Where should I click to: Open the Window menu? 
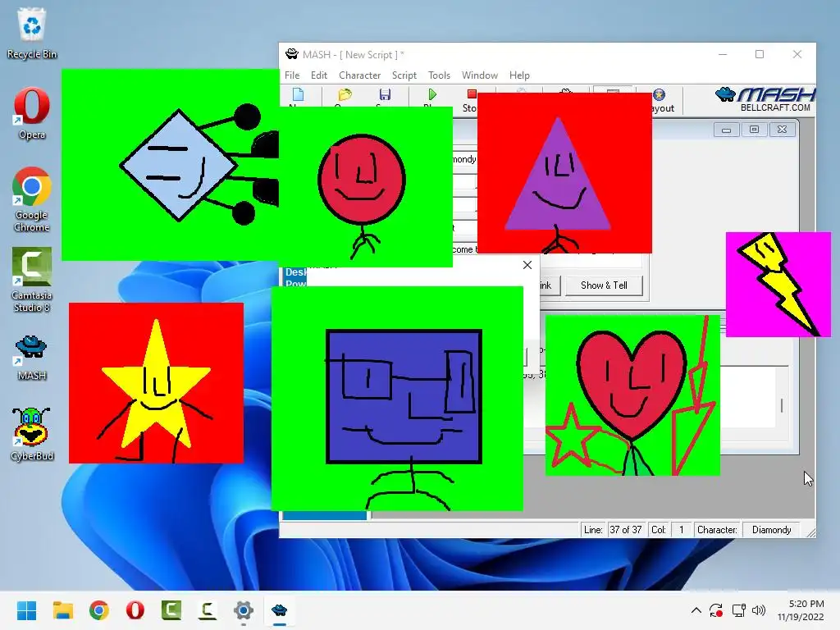coord(479,75)
